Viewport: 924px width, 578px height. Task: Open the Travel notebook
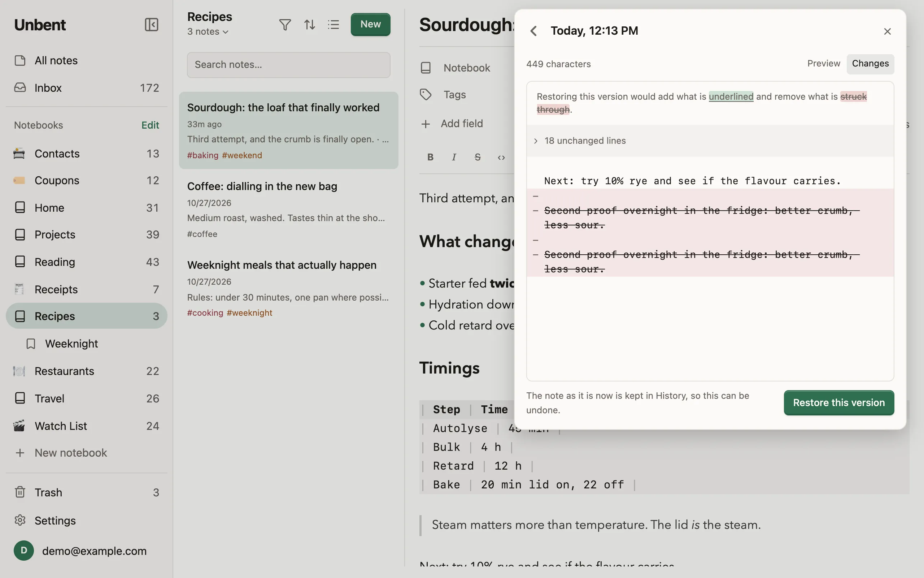(87, 398)
